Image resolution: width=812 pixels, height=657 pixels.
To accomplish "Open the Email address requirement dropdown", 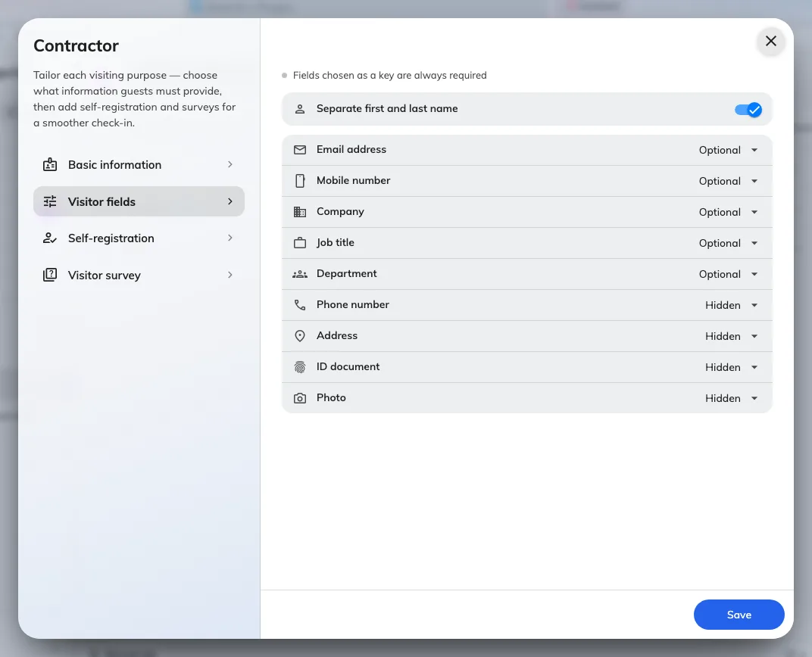I will pyautogui.click(x=729, y=150).
